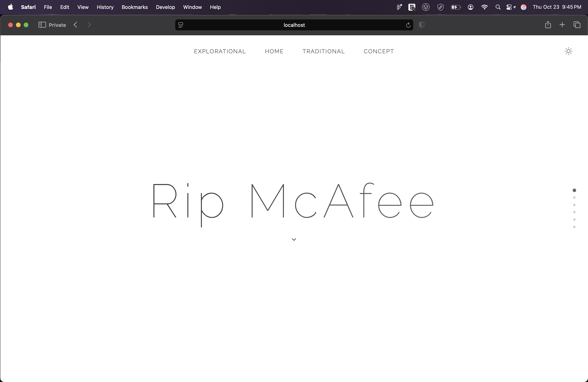Open the Safari share sheet
588x382 pixels.
point(548,25)
